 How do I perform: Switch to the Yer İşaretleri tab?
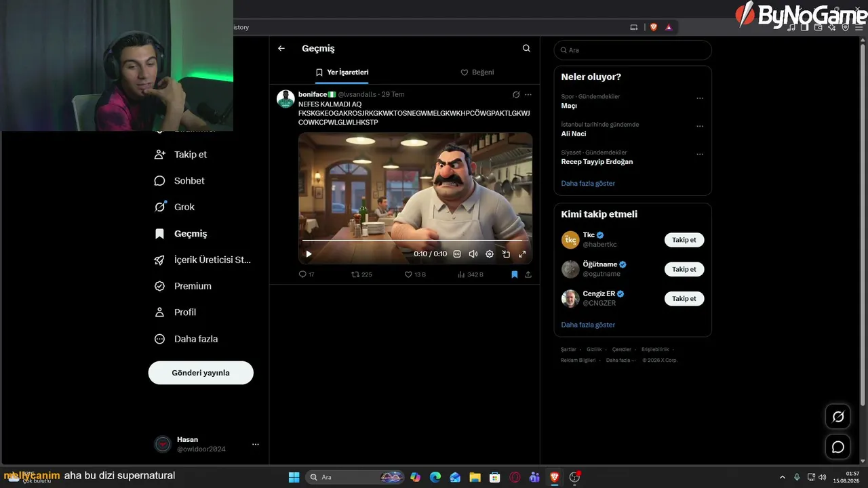click(x=342, y=73)
